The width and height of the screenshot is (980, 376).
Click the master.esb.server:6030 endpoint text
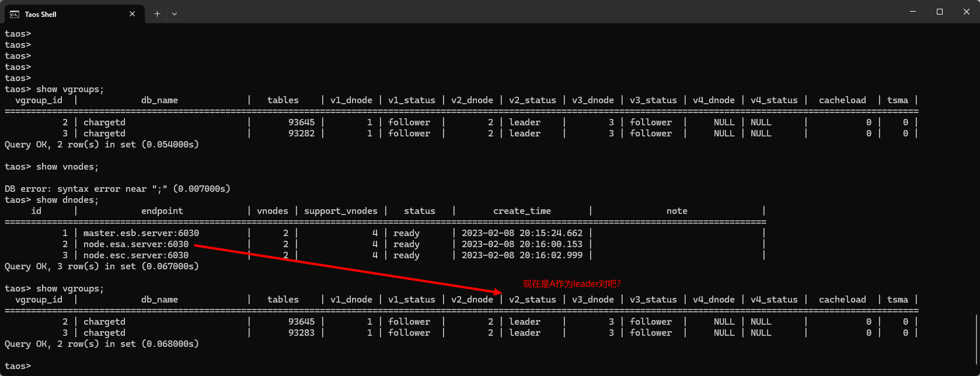coord(141,233)
